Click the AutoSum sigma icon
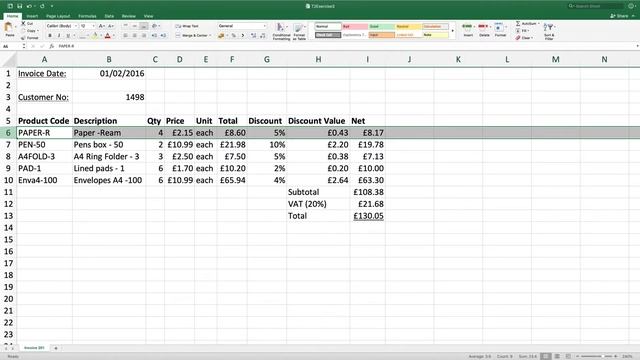640x360 pixels. point(518,23)
